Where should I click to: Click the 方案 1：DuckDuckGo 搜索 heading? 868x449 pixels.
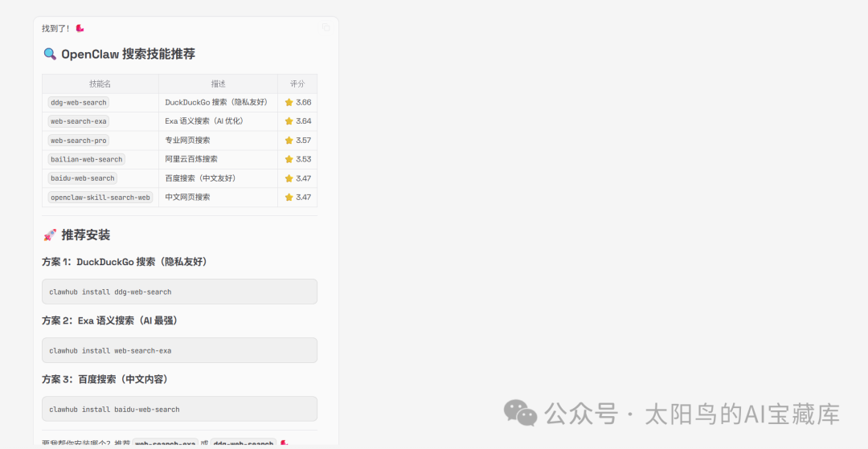(x=125, y=262)
